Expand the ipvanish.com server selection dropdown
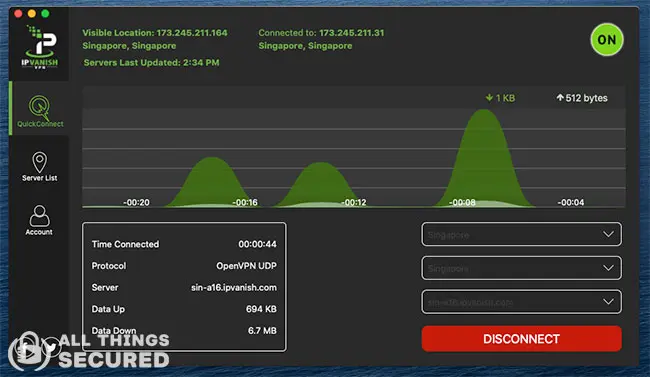This screenshot has width=650, height=377. (x=521, y=302)
